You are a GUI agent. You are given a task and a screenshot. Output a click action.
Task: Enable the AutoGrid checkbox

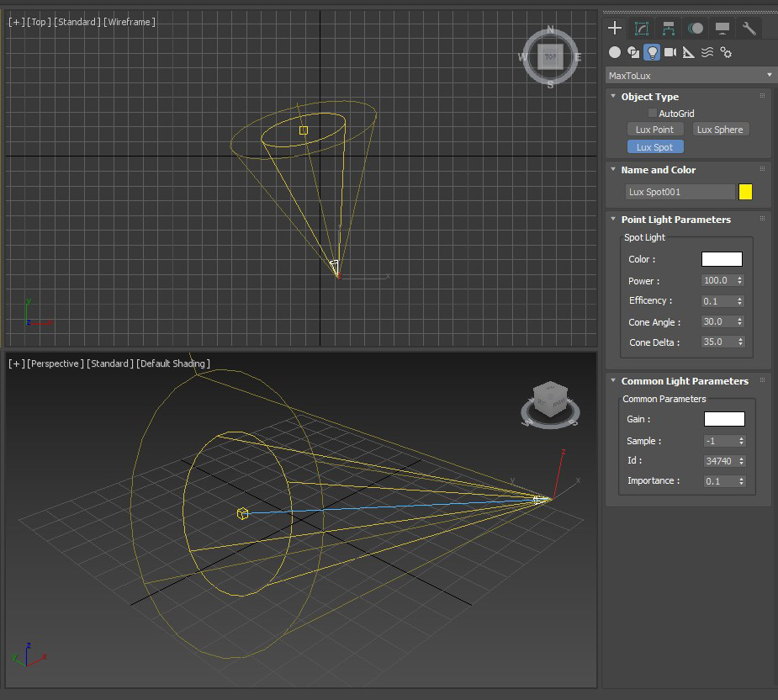[x=653, y=113]
